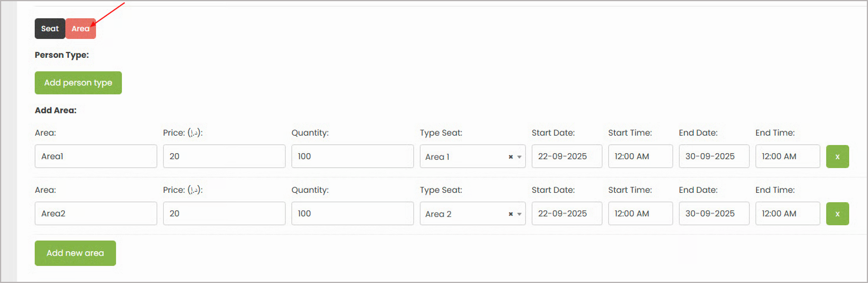Screen dimensions: 868x283
Task: Expand the Area 1 Type Seat dropdown arrow
Action: [x=519, y=157]
